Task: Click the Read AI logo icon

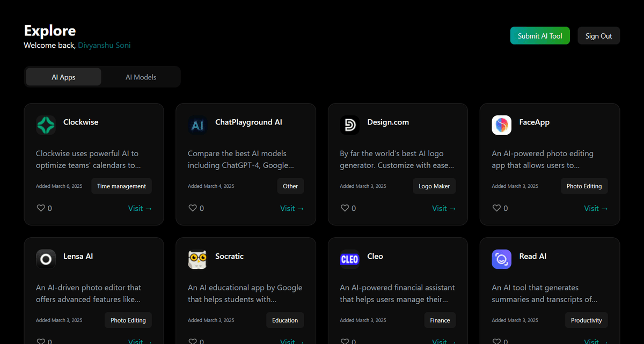Action: (x=501, y=259)
